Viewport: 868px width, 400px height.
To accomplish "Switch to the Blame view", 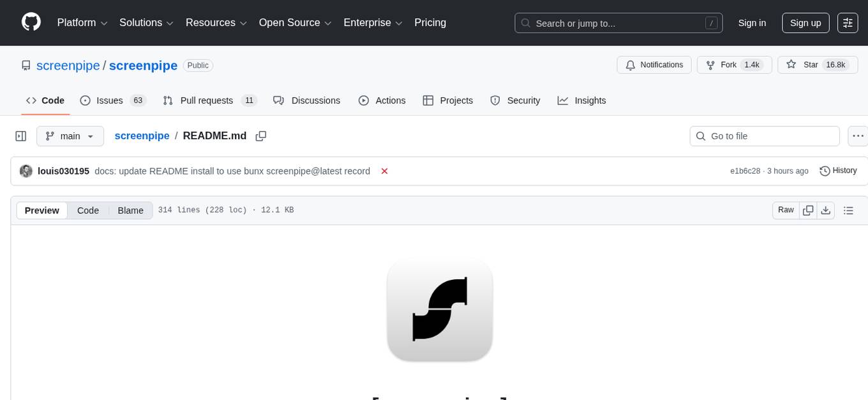I will pyautogui.click(x=130, y=210).
